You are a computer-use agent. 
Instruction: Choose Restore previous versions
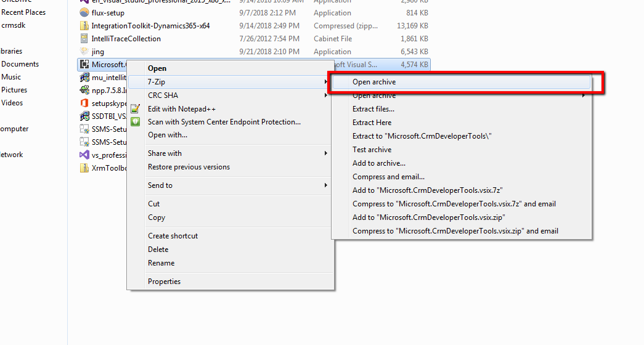point(231,167)
